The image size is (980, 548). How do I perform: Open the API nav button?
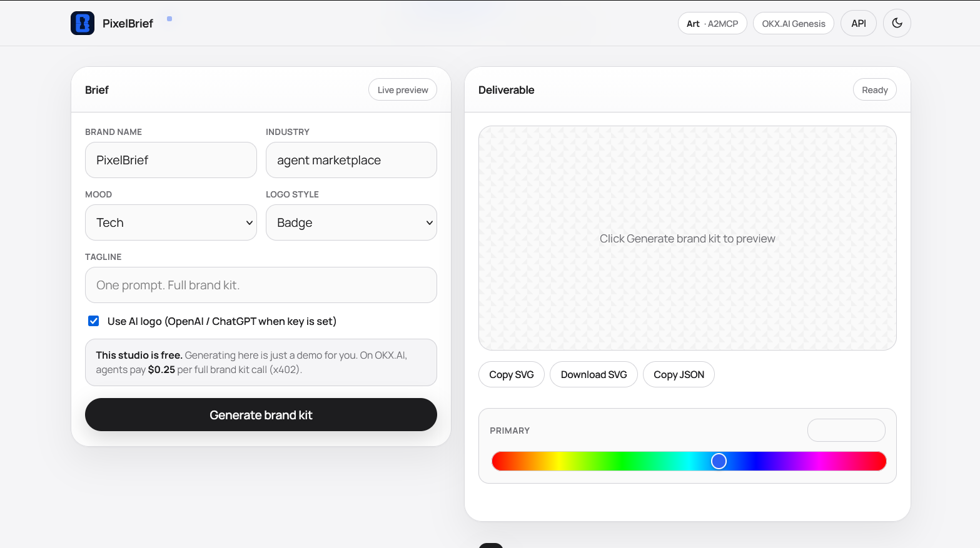click(x=859, y=23)
